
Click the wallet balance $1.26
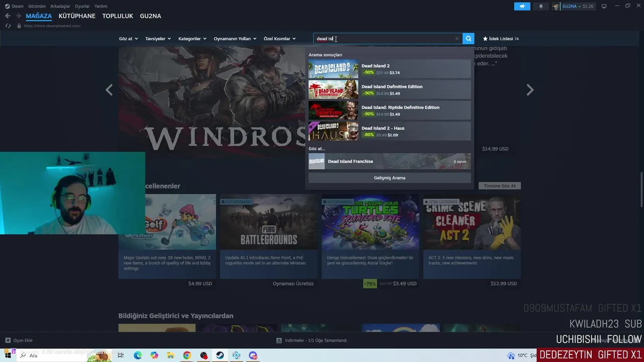588,6
